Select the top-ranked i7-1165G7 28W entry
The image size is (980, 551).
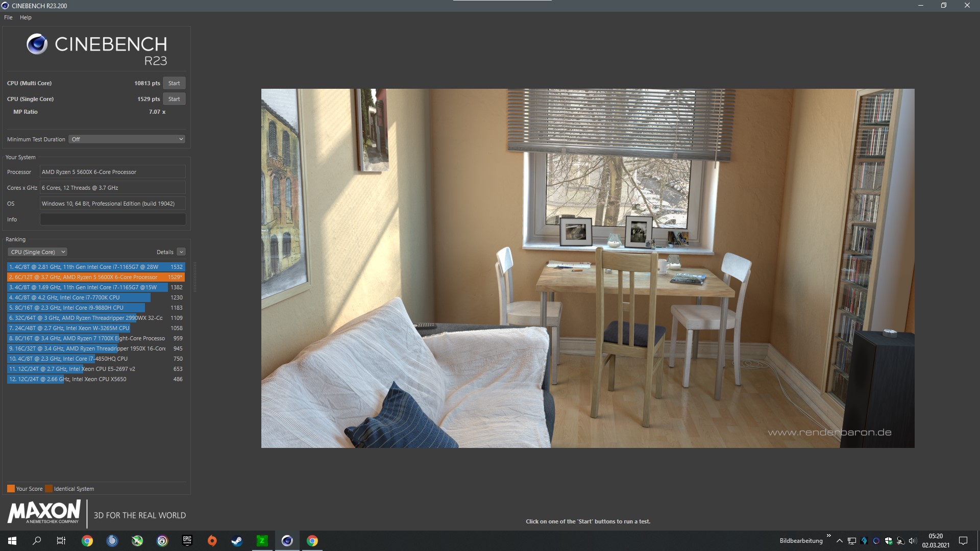(x=95, y=267)
